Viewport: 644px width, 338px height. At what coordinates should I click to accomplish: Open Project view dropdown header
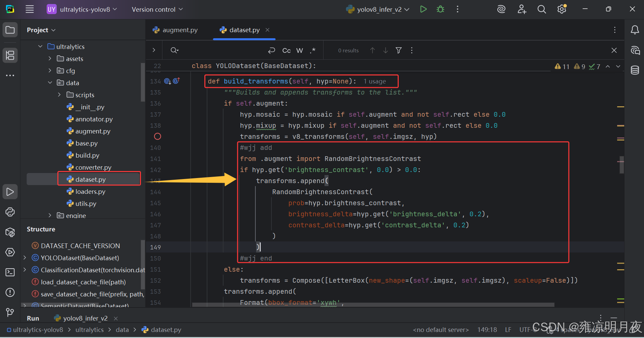point(41,30)
